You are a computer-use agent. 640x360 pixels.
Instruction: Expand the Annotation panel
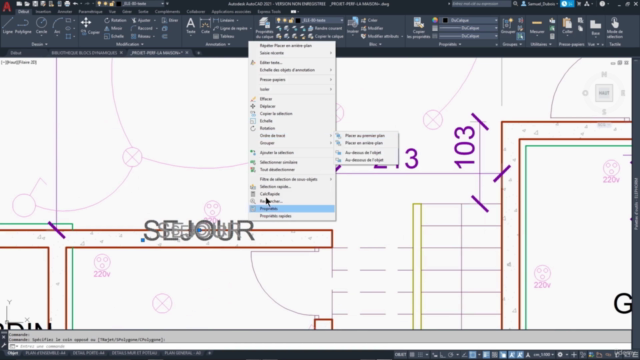tap(218, 44)
